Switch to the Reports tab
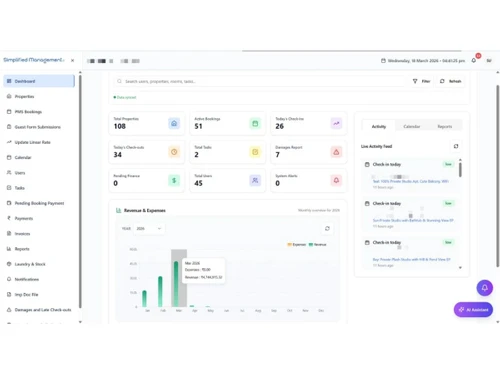500x375 pixels. pyautogui.click(x=445, y=126)
